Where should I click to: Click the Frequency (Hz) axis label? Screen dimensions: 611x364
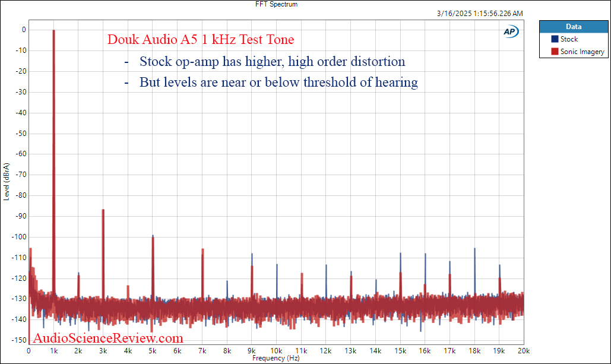tap(276, 357)
